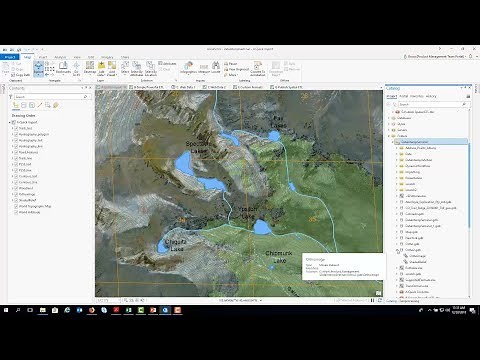This screenshot has height=360, width=480.
Task: Click the Go To XY tool
Action: (76, 68)
